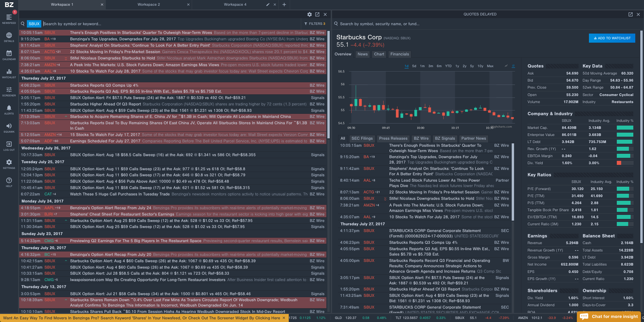The width and height of the screenshot is (644, 322).
Task: Click SBUX ticker in bottom ticker bar
Action: coord(459,318)
